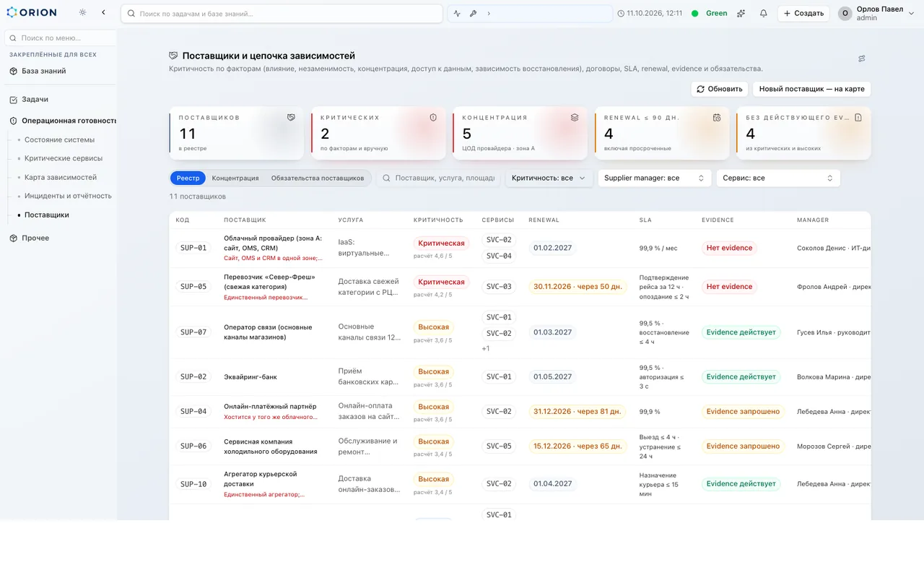The width and height of the screenshot is (924, 578).
Task: Expand the top bar shortcut chevron
Action: (x=489, y=14)
